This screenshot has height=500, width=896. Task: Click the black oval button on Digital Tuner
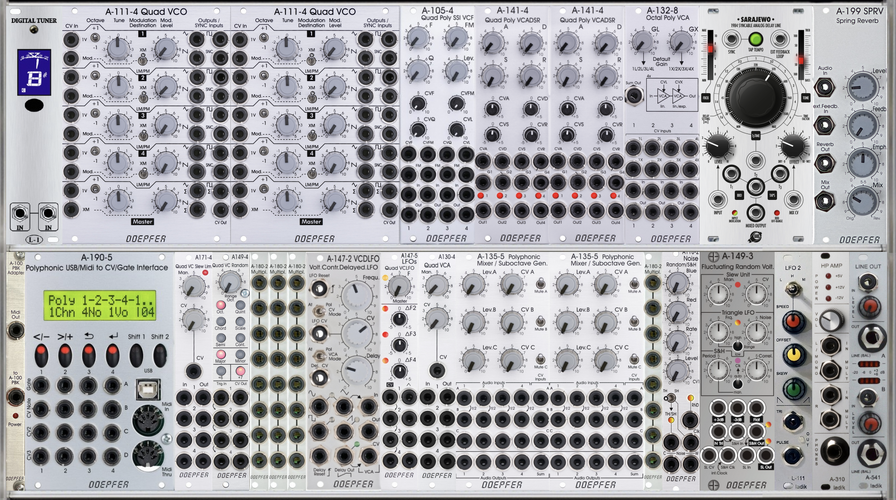click(34, 105)
